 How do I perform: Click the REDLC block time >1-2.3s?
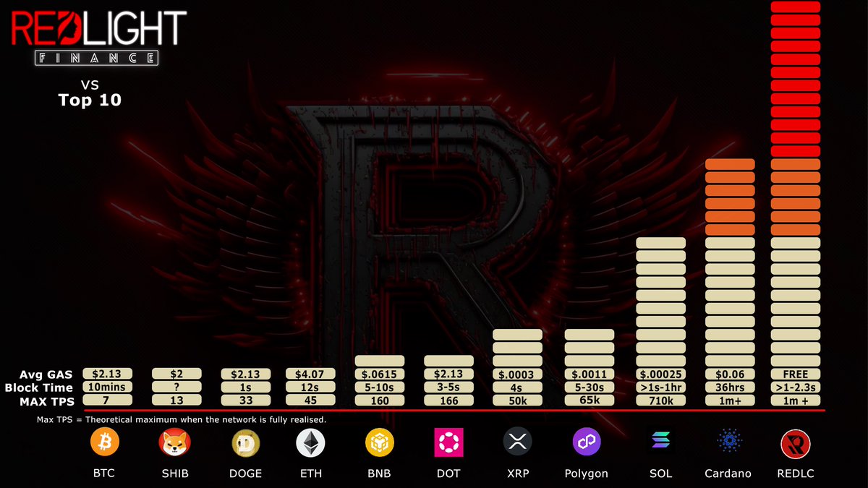click(796, 387)
